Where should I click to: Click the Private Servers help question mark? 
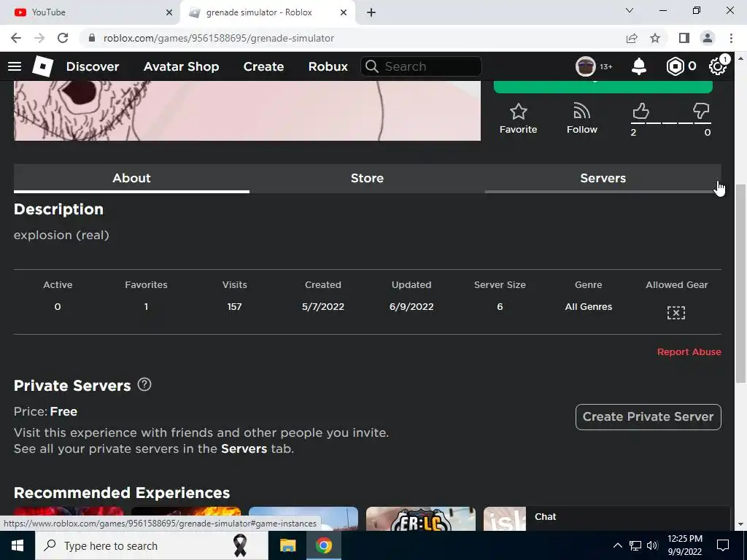(144, 384)
